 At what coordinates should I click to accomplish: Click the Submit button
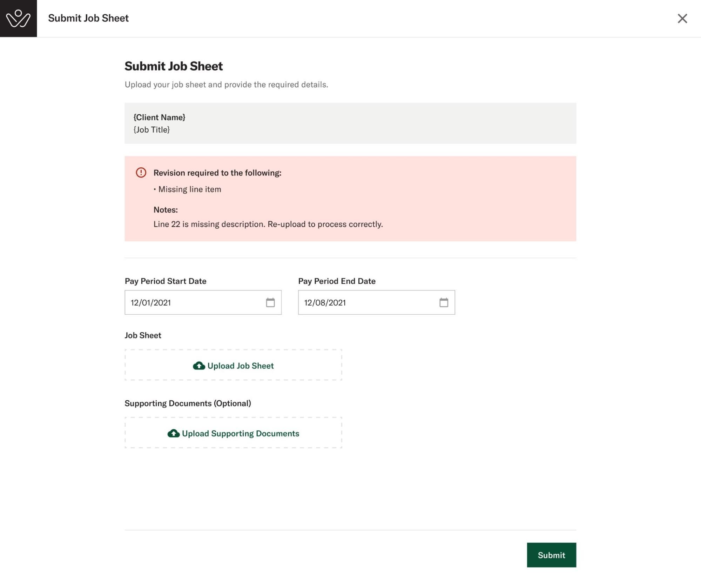[551, 555]
